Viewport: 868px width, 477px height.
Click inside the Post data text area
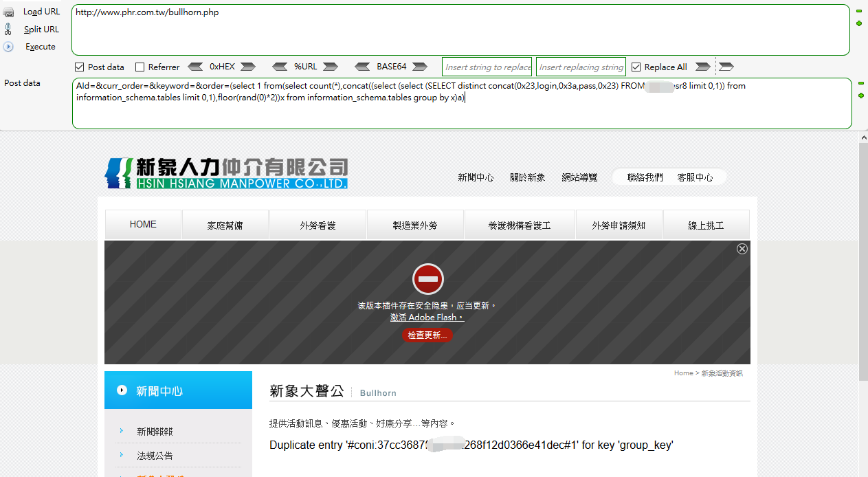coord(462,103)
